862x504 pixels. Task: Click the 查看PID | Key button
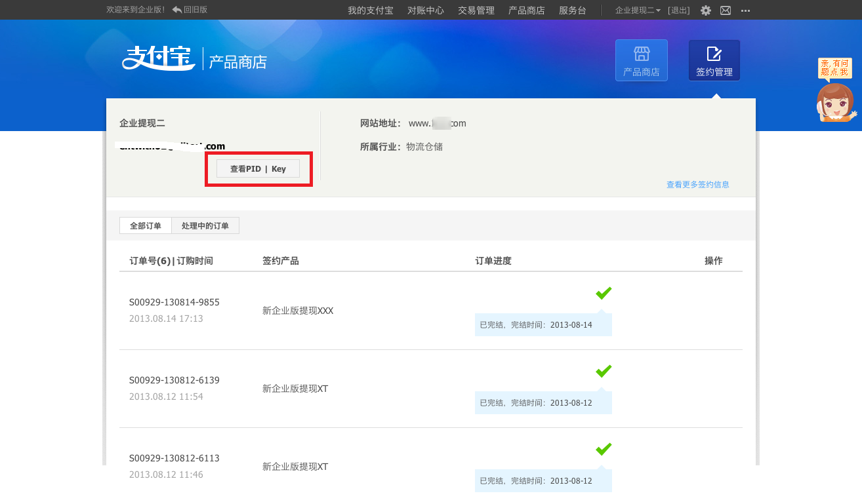[x=258, y=168]
